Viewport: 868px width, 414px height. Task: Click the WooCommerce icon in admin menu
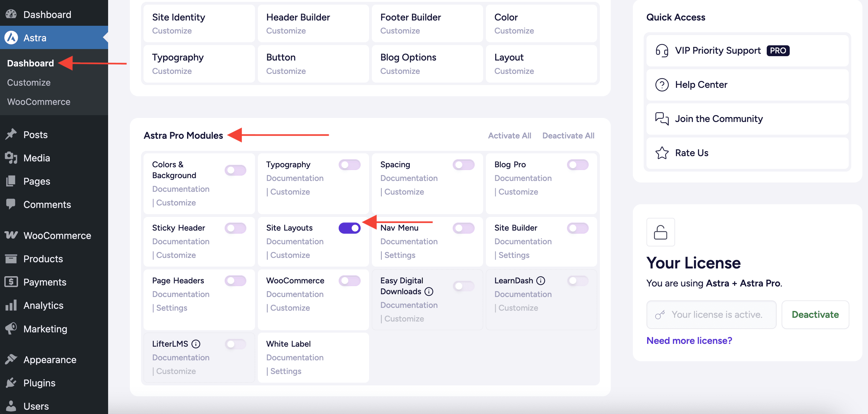coord(11,235)
